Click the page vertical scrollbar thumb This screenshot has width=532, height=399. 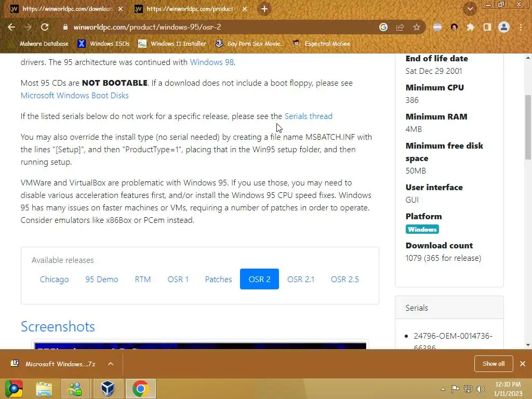pyautogui.click(x=528, y=127)
